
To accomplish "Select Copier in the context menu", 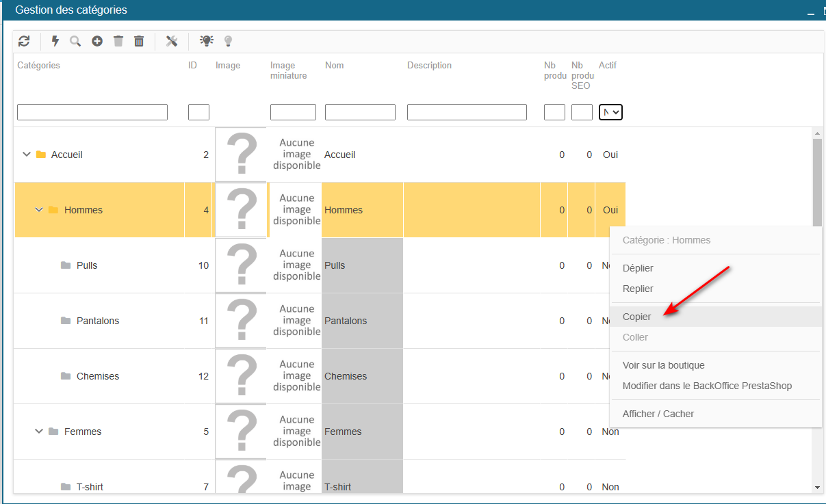I will 637,317.
